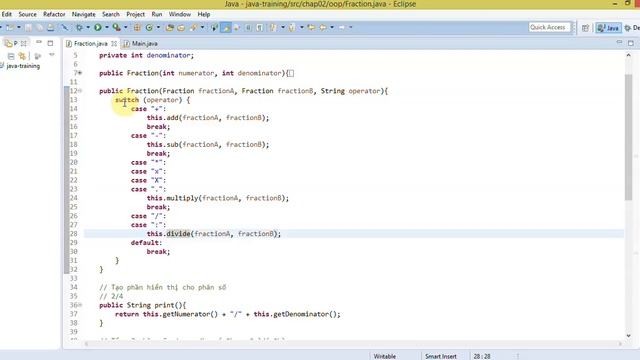
Task: Toggle Link with Editor in Package Explorer
Action: (22, 56)
